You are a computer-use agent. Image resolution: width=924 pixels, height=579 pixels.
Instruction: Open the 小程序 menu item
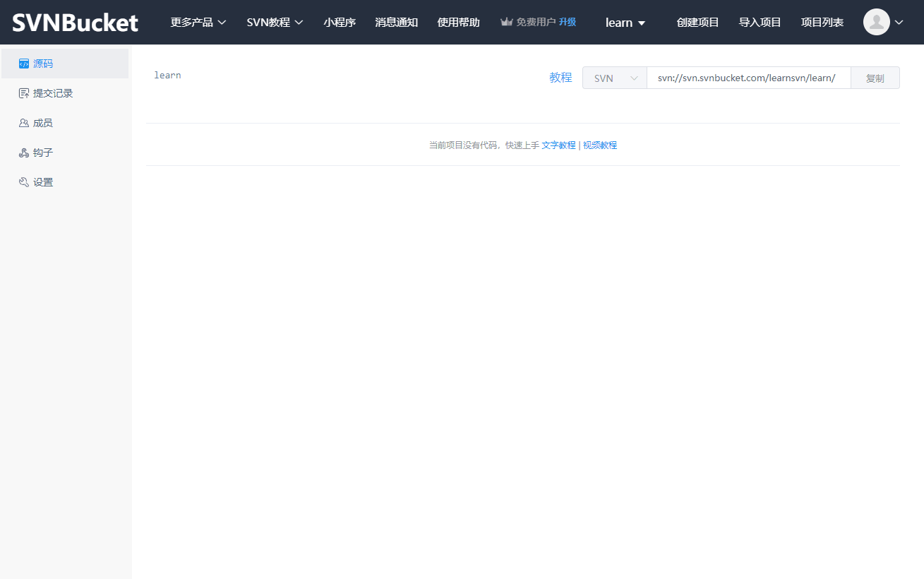(340, 22)
